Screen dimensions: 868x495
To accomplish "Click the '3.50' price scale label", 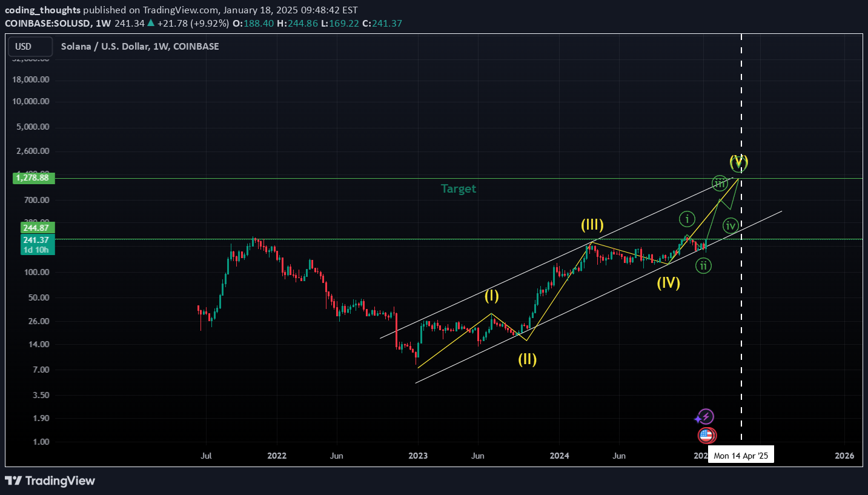I will tap(40, 395).
